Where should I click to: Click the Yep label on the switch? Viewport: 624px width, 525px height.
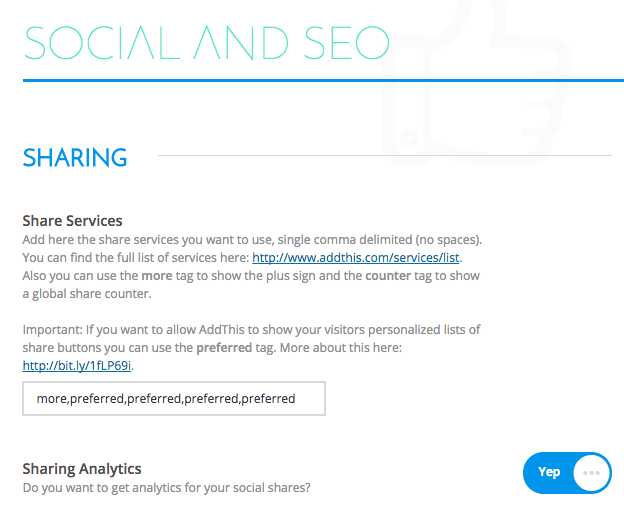[x=549, y=472]
